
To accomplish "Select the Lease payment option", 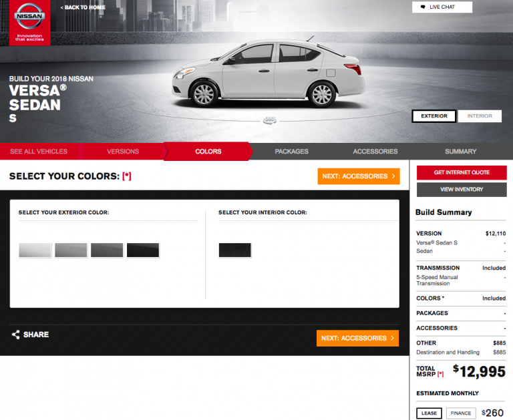I will [x=429, y=413].
